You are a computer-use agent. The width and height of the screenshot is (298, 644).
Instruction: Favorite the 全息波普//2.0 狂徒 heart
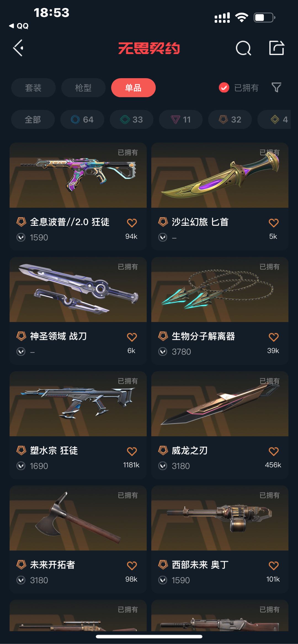[132, 223]
